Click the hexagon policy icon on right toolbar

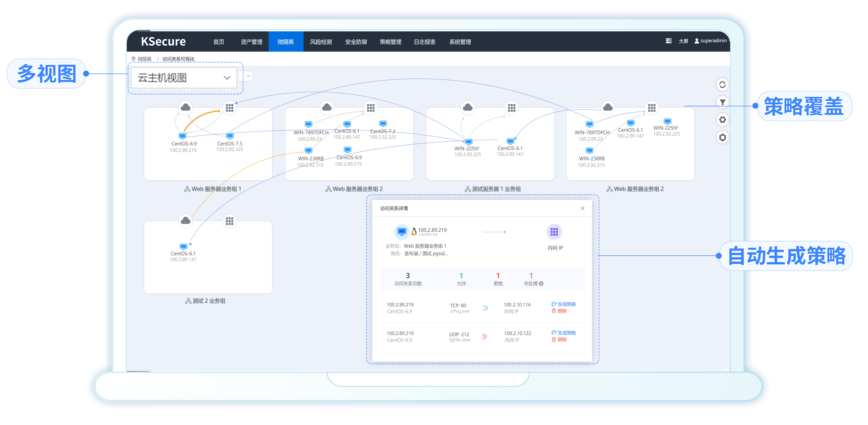(x=722, y=137)
